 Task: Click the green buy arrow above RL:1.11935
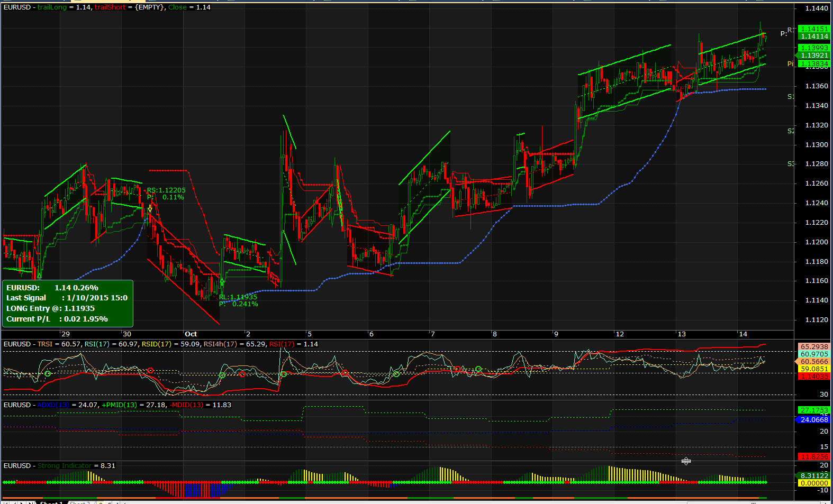pos(222,283)
